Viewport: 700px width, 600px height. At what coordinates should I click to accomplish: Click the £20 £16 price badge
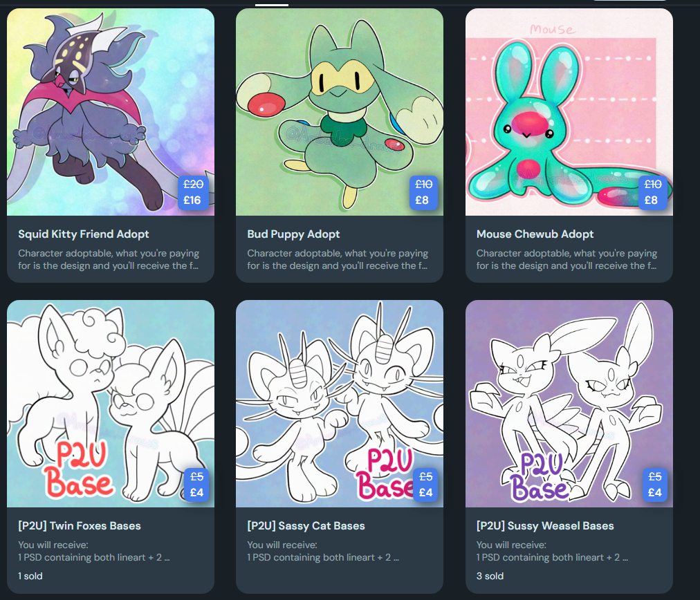(x=193, y=192)
